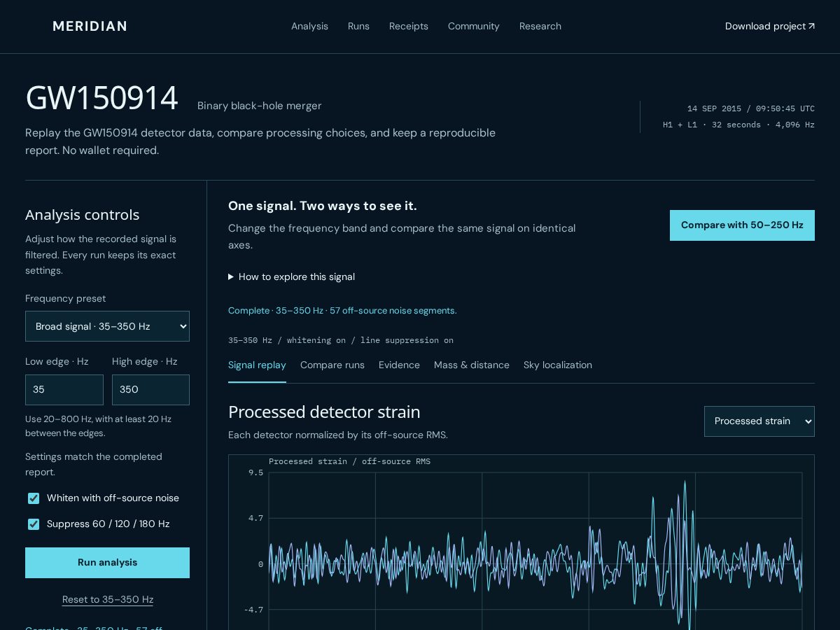Click the H1 + L1 · 32 seconds · 4,096 Hz text

738,125
